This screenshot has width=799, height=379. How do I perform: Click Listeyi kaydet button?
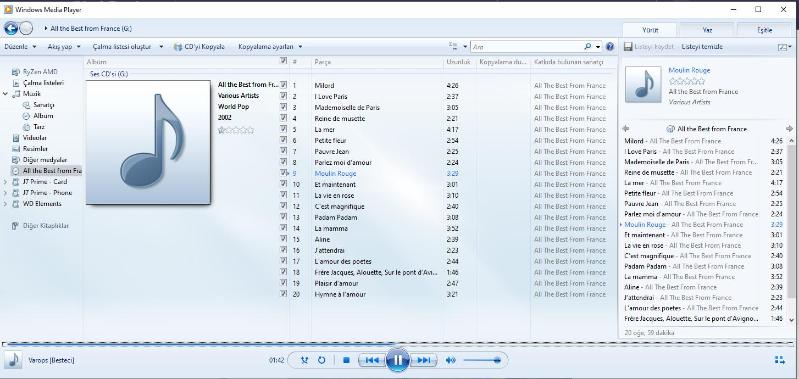point(650,47)
